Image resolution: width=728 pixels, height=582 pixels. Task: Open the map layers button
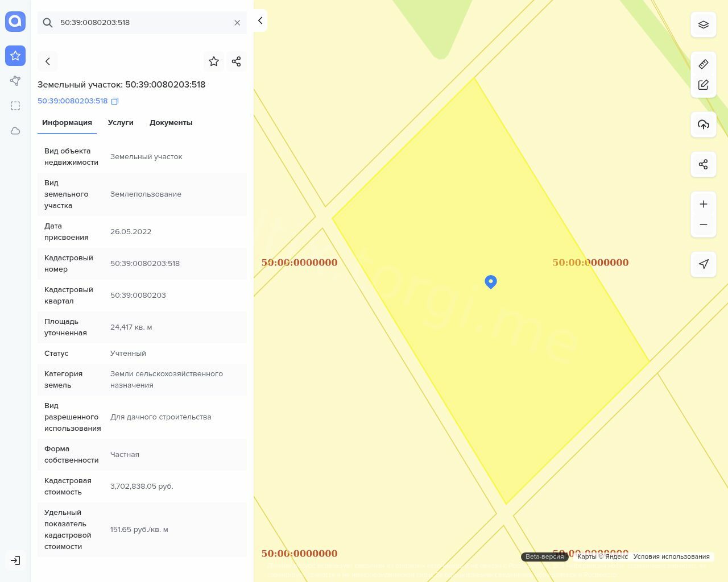click(x=704, y=24)
